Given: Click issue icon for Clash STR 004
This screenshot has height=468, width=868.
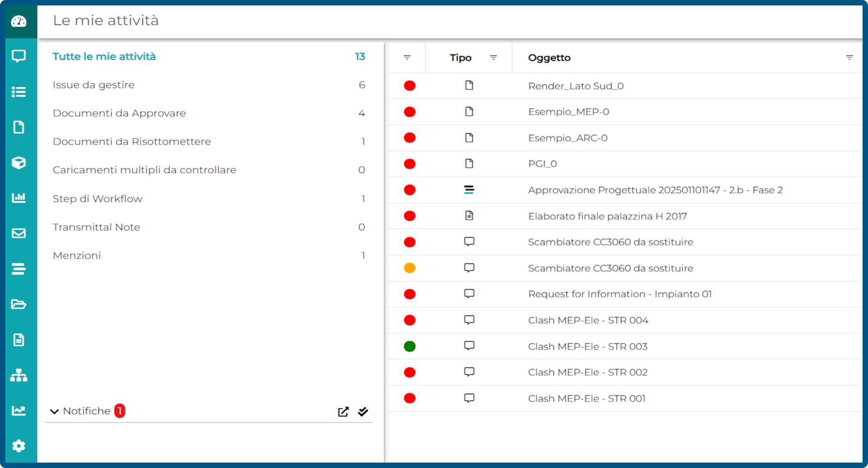Looking at the screenshot, I should point(469,320).
